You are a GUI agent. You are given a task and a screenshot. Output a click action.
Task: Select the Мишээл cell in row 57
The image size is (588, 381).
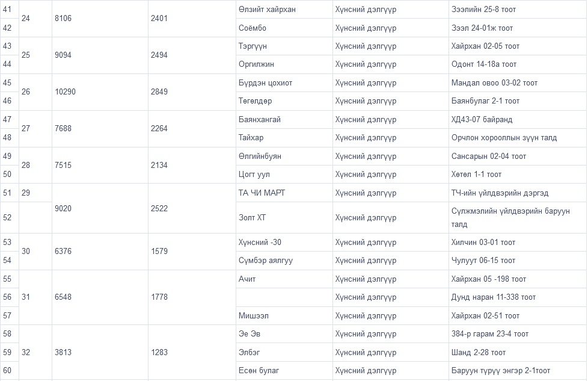click(253, 316)
